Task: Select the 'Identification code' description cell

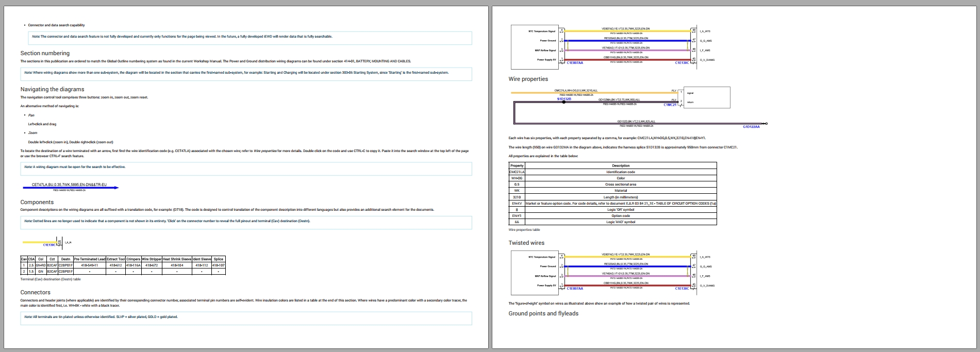Action: tap(621, 172)
